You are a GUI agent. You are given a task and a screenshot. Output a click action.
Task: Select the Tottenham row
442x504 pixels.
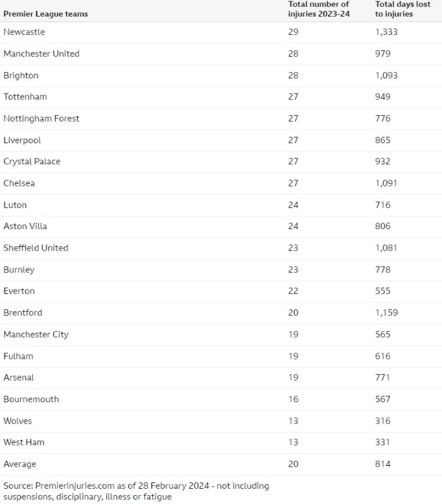coord(221,97)
